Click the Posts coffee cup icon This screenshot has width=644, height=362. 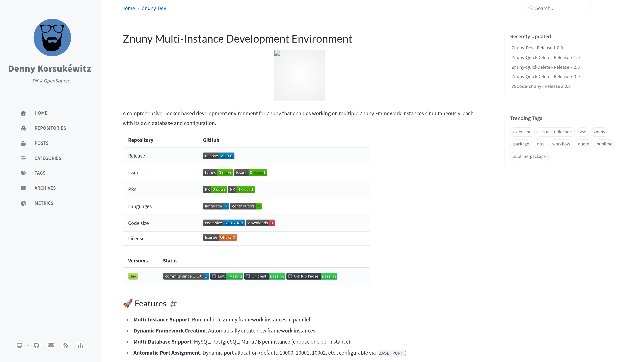pyautogui.click(x=23, y=143)
